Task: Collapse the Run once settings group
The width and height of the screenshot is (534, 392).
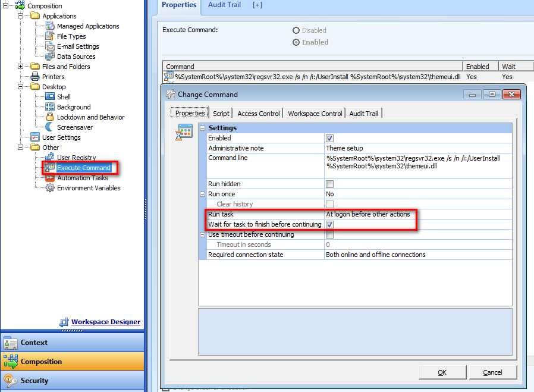Action: point(202,194)
